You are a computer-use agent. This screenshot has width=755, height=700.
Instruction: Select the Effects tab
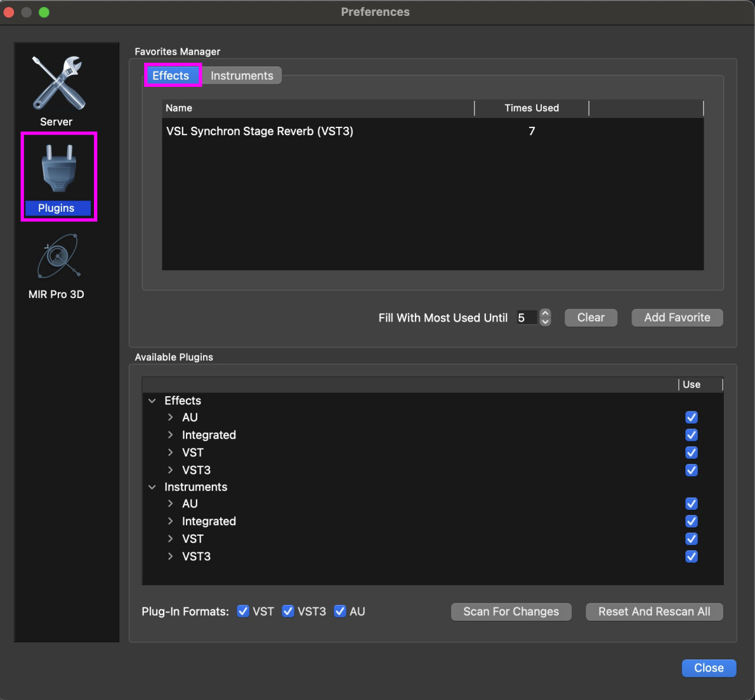pyautogui.click(x=171, y=76)
